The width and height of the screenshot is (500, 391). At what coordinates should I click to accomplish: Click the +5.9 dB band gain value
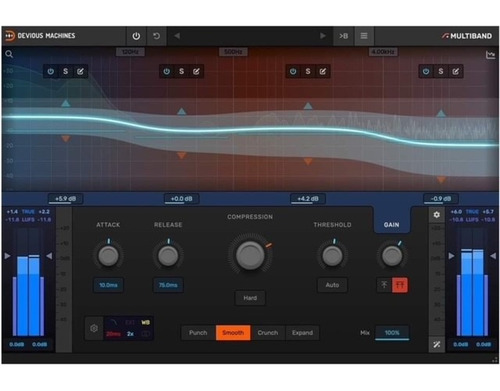66,199
